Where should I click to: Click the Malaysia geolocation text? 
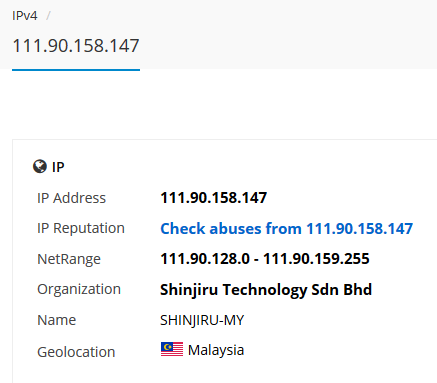(216, 350)
